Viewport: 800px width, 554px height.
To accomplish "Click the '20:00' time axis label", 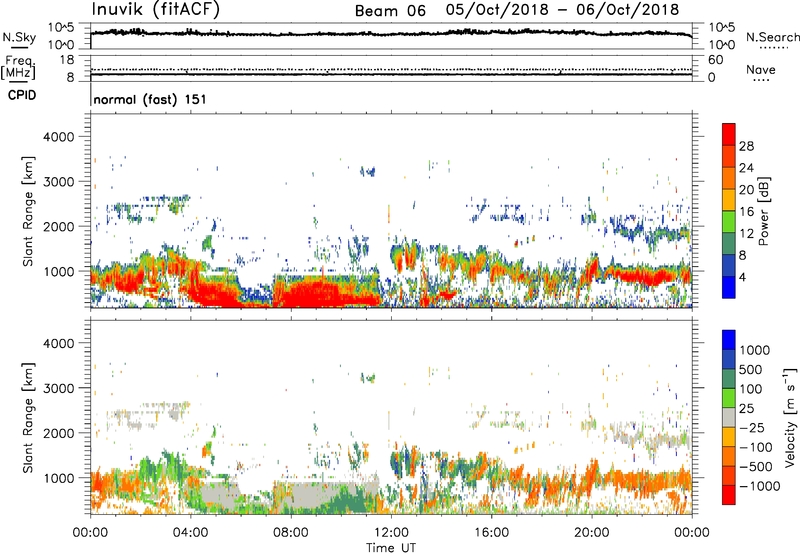I will 591,533.
